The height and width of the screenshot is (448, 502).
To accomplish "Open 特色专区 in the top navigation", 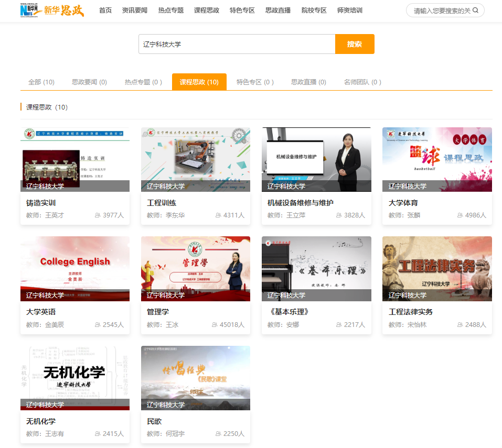I will pyautogui.click(x=242, y=10).
